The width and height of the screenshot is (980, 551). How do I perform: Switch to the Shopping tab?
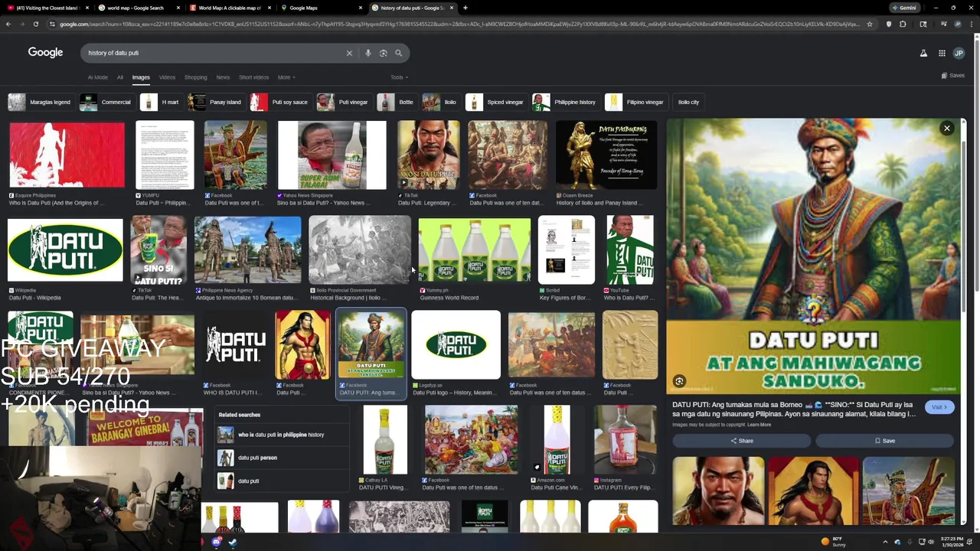(195, 77)
